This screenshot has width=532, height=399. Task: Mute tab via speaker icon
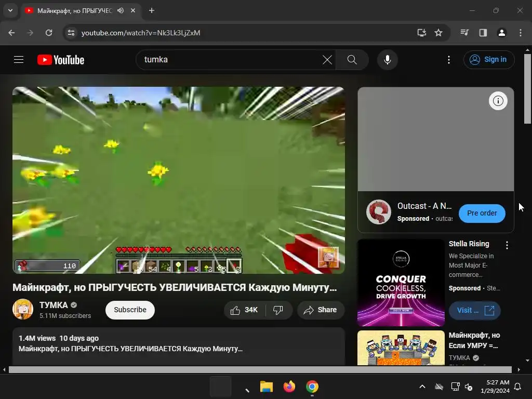[x=121, y=10]
